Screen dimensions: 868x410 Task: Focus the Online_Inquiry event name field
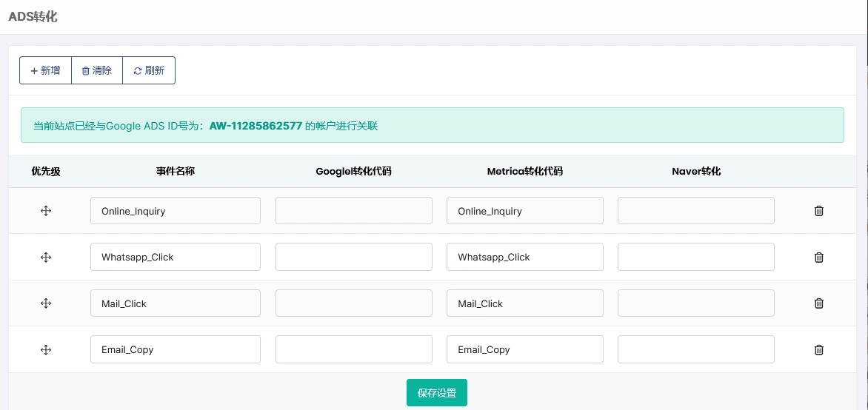pyautogui.click(x=176, y=211)
